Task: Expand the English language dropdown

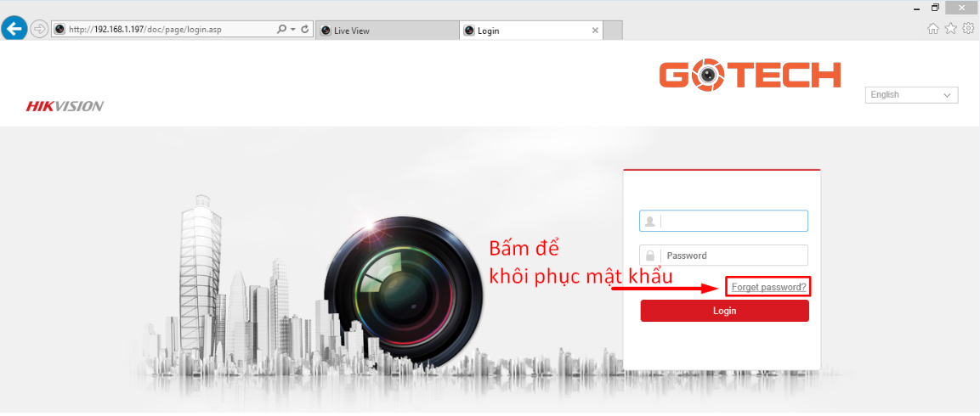Action: [x=911, y=95]
